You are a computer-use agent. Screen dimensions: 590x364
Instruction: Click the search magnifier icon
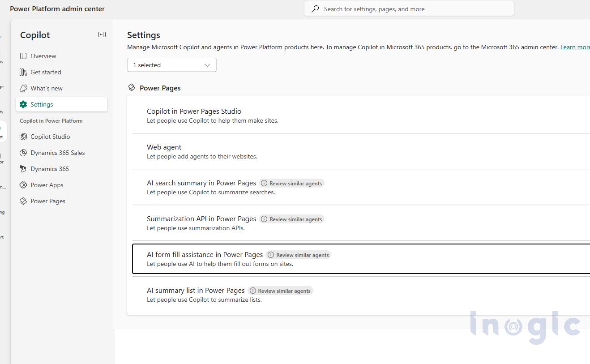[315, 9]
